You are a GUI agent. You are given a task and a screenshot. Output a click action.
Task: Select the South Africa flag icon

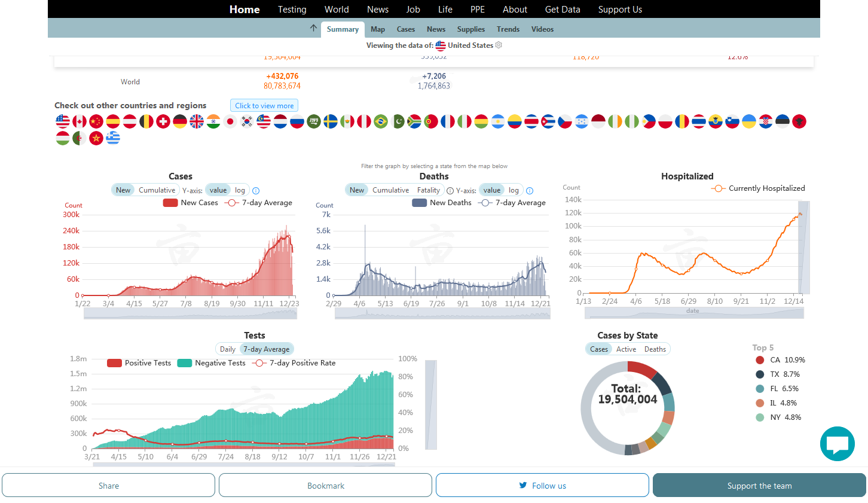click(414, 121)
